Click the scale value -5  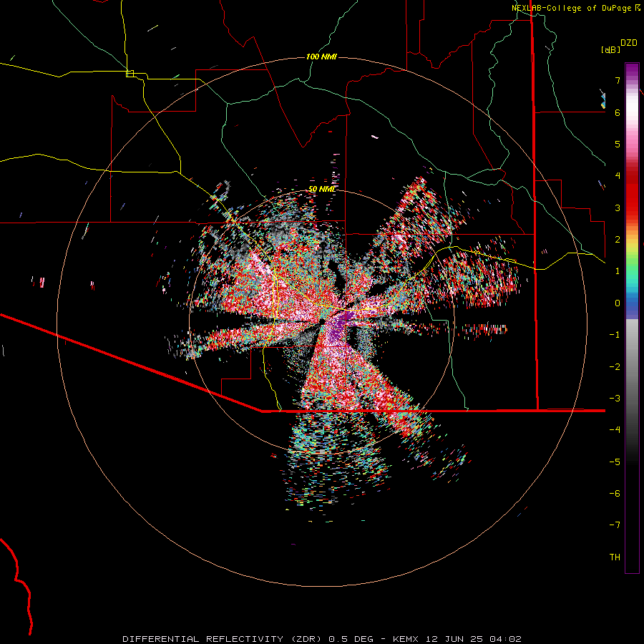[x=615, y=462]
